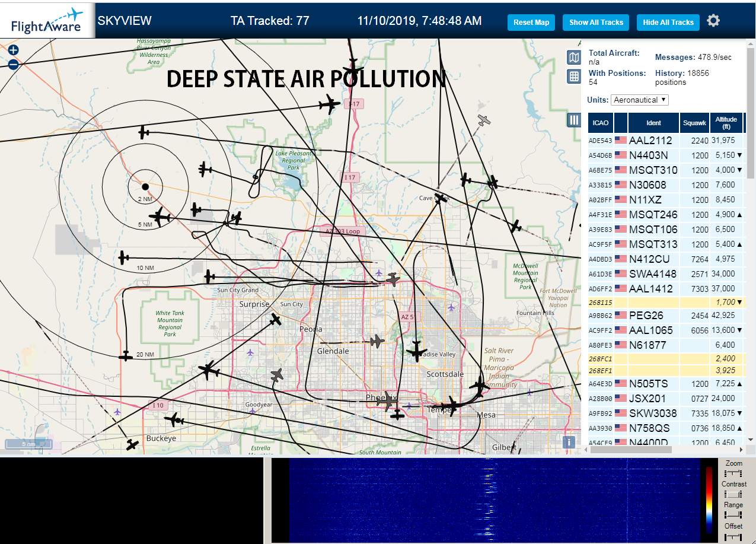Sort by the blank flag column header

pyautogui.click(x=621, y=123)
